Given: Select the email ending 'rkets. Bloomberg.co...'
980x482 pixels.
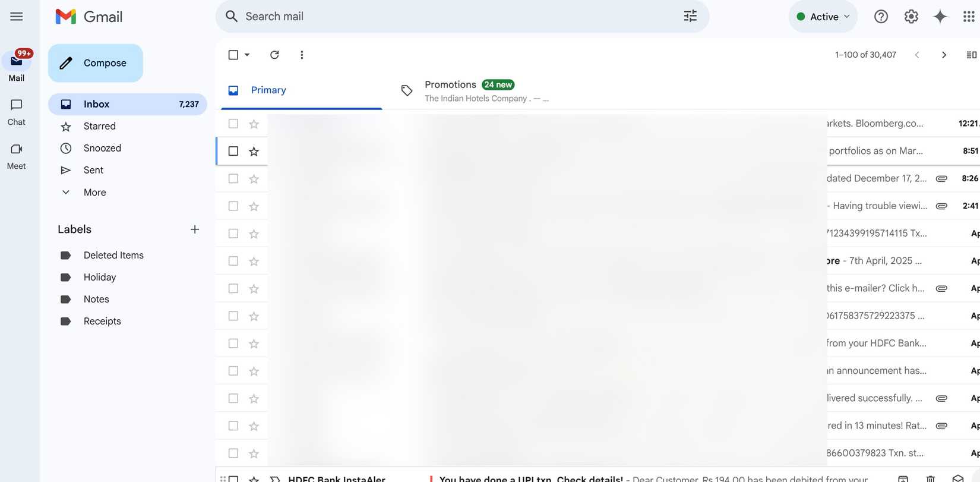Looking at the screenshot, I should [x=233, y=124].
